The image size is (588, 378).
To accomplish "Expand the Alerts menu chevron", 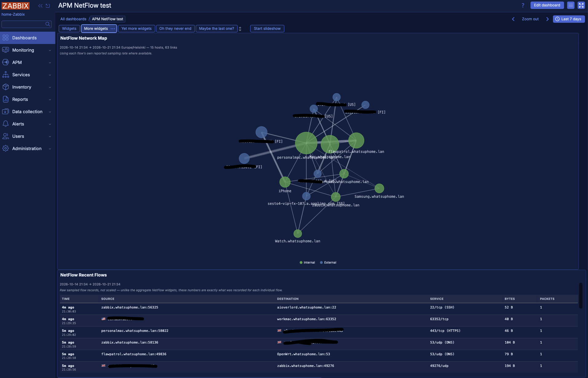I will 50,124.
